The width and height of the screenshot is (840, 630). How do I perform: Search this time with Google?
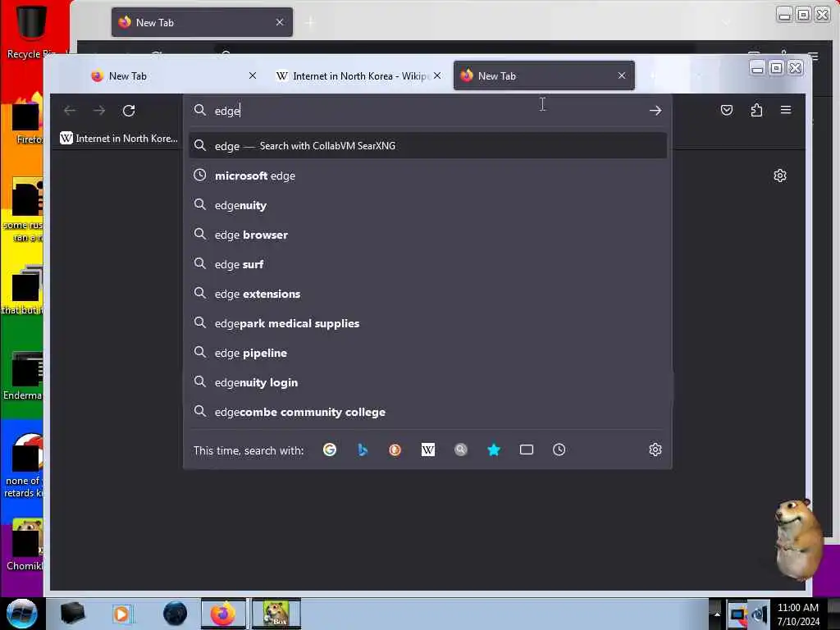(x=330, y=450)
